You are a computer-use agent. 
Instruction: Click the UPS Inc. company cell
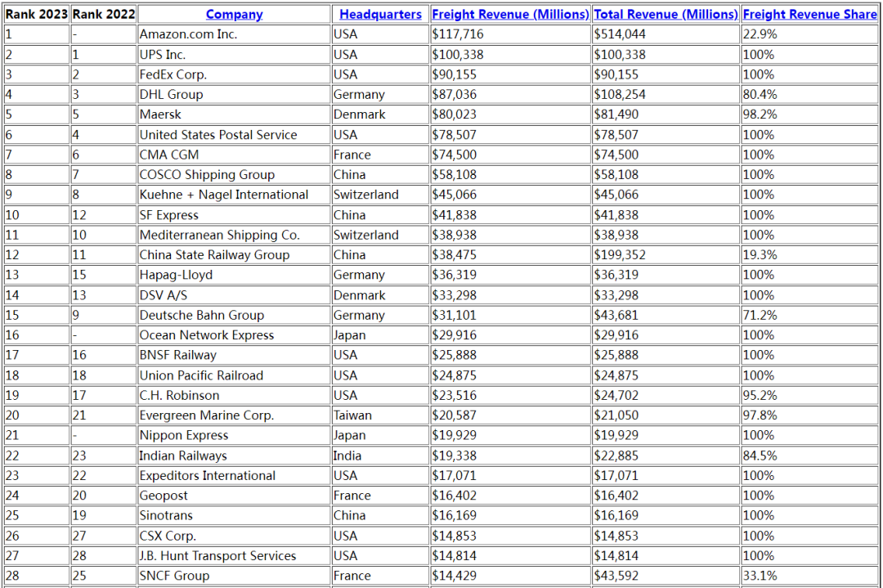235,55
